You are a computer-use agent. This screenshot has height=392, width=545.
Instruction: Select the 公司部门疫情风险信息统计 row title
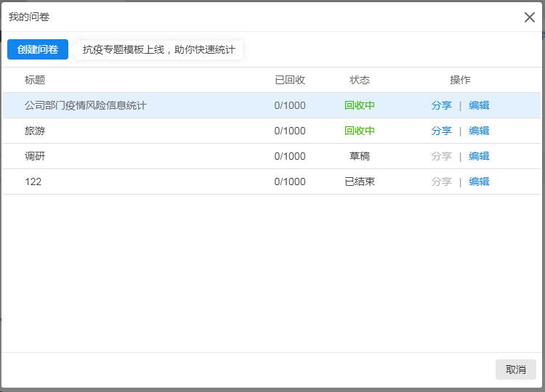click(x=86, y=105)
